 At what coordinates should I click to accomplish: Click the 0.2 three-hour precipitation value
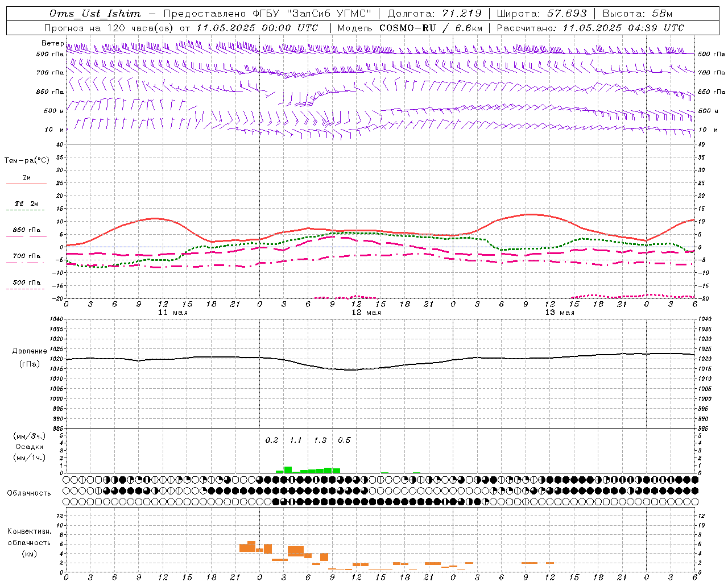coord(272,440)
